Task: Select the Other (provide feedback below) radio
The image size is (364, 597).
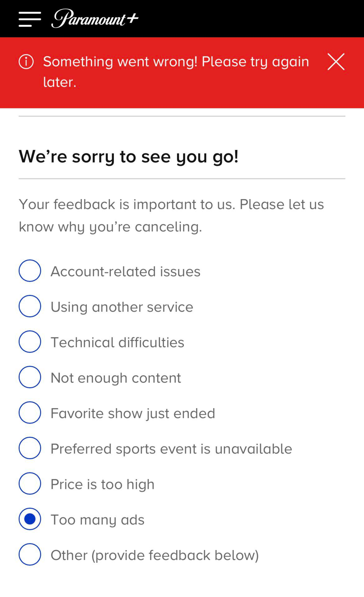Action: tap(30, 554)
